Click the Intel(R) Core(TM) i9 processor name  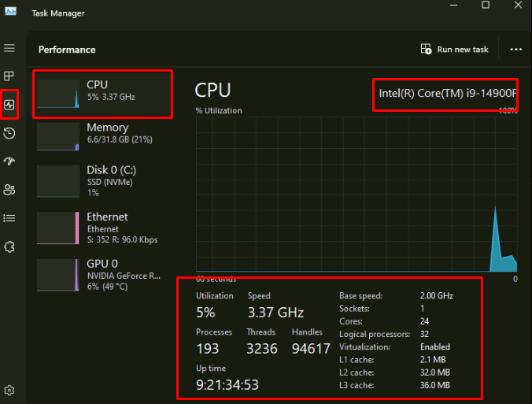(447, 94)
